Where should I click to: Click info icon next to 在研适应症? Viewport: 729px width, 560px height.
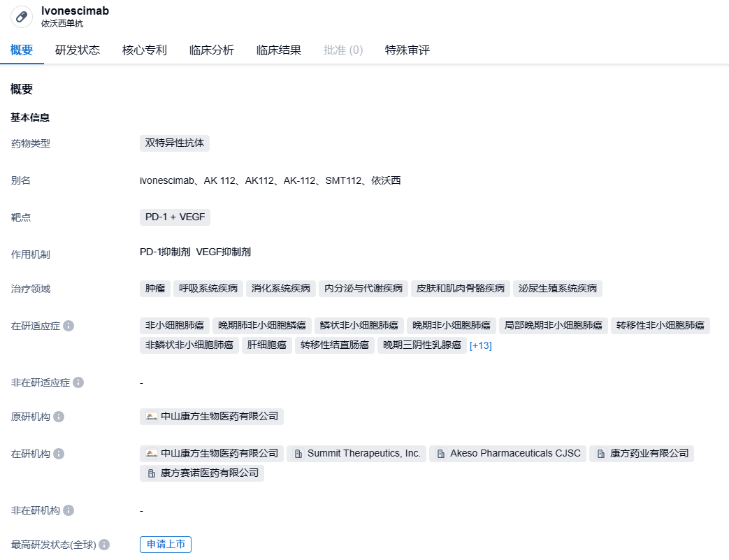[x=68, y=326]
